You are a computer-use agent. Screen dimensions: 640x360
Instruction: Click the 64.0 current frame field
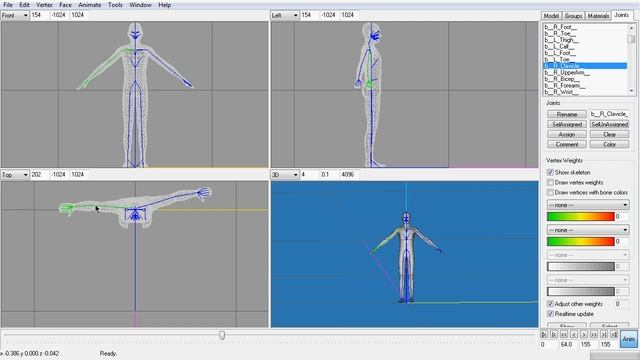(569, 344)
